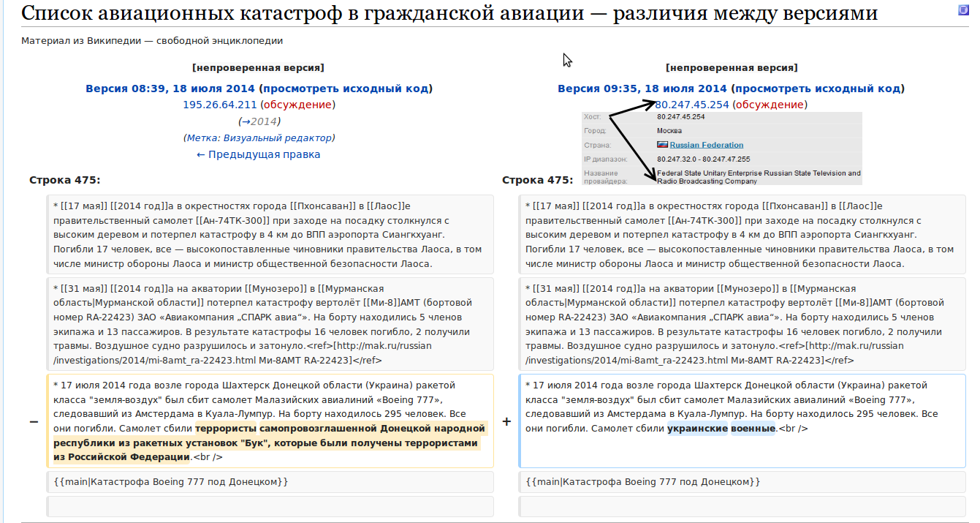The width and height of the screenshot is (980, 523).
Task: Click the blue list-article icon beside page title
Action: [963, 10]
